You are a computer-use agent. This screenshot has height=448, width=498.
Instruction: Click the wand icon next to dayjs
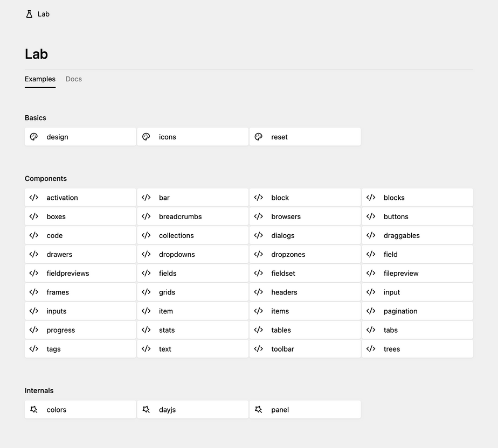[146, 410]
